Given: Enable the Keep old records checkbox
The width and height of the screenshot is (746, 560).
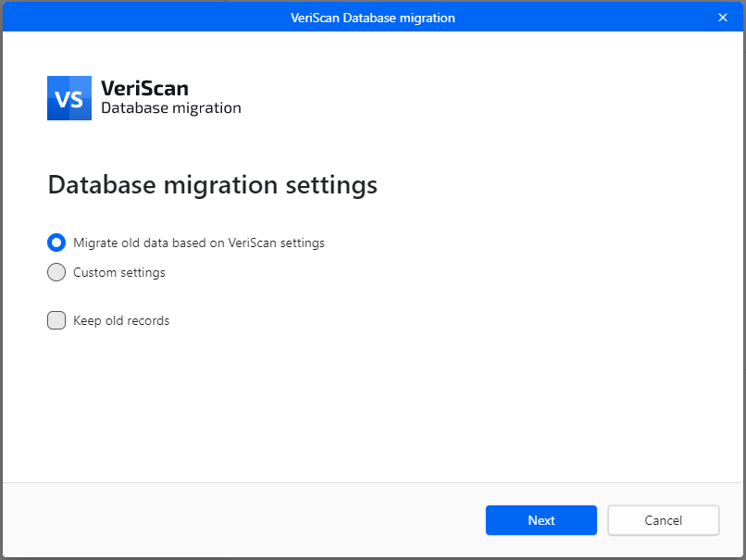Looking at the screenshot, I should click(56, 320).
